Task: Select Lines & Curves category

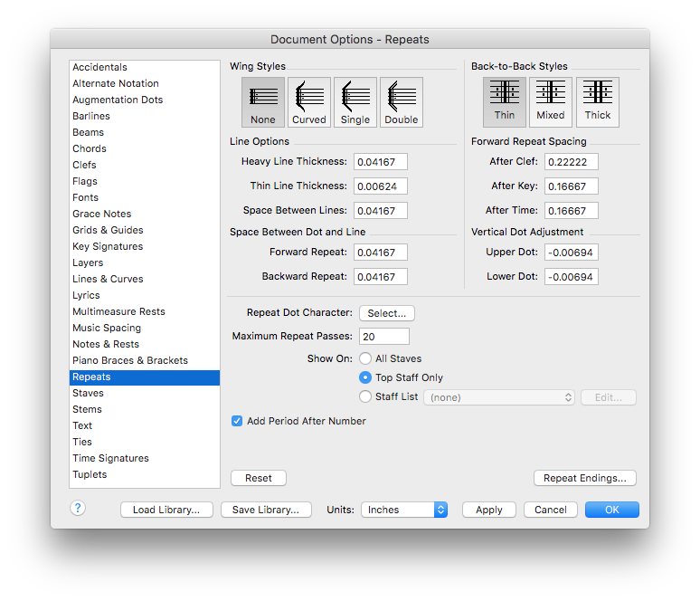Action: pos(144,280)
